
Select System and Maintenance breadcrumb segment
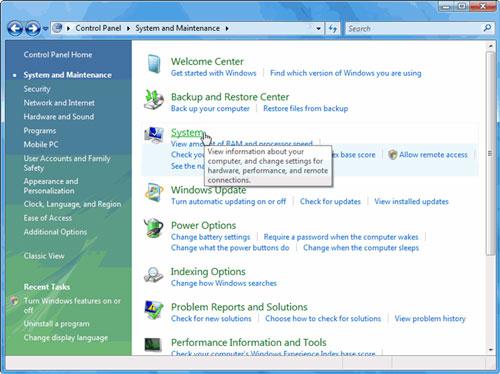coord(177,28)
